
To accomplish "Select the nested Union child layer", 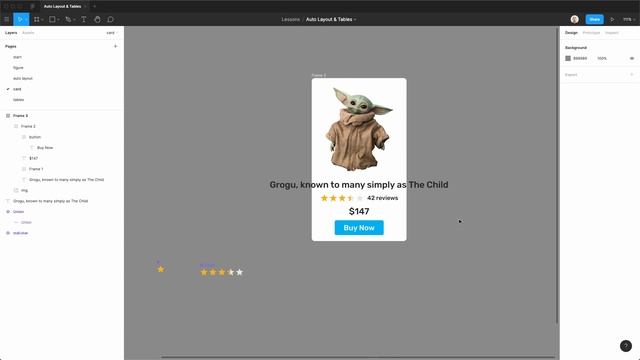I will click(x=26, y=222).
